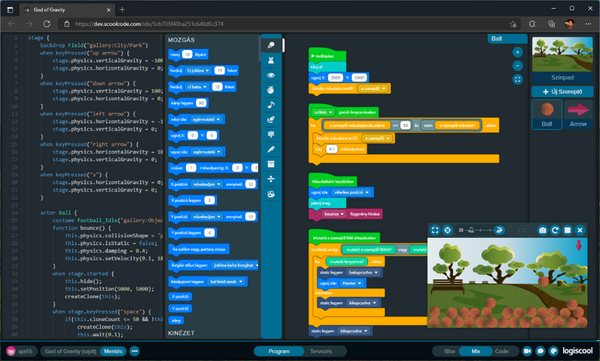600x361 pixels.
Task: Open the palette theme icon in bottom bar
Action: pyautogui.click(x=553, y=351)
